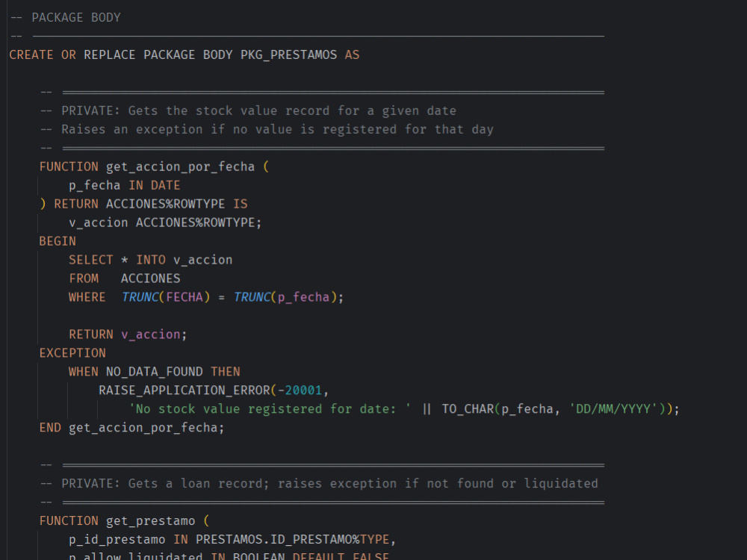
Task: Click the 'END get_accion_por_fecha;' line
Action: click(x=132, y=428)
